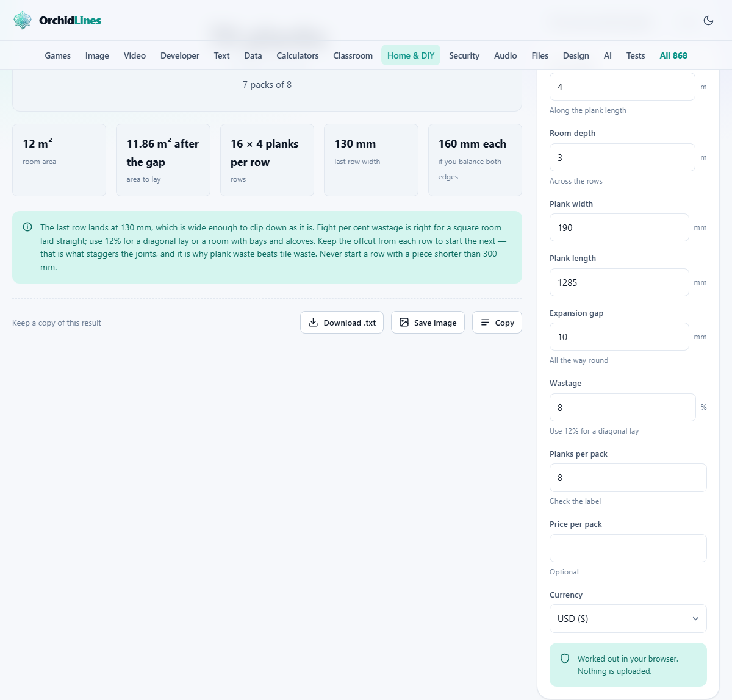Click the empty Price per pack field
The width and height of the screenshot is (732, 700).
click(x=628, y=548)
